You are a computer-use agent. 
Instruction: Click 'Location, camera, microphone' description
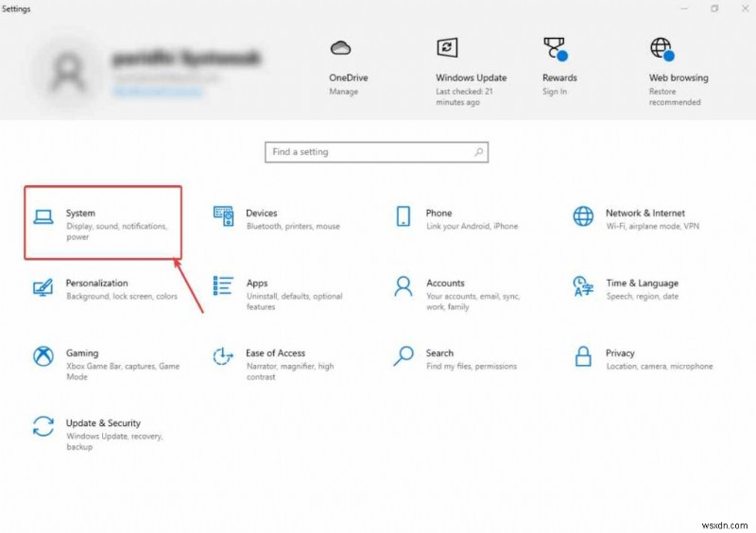(x=659, y=366)
